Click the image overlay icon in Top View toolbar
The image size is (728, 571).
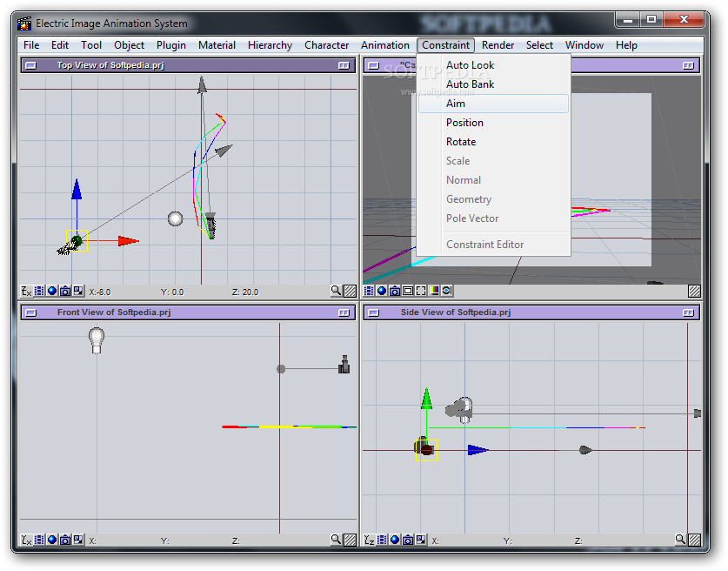tap(78, 292)
